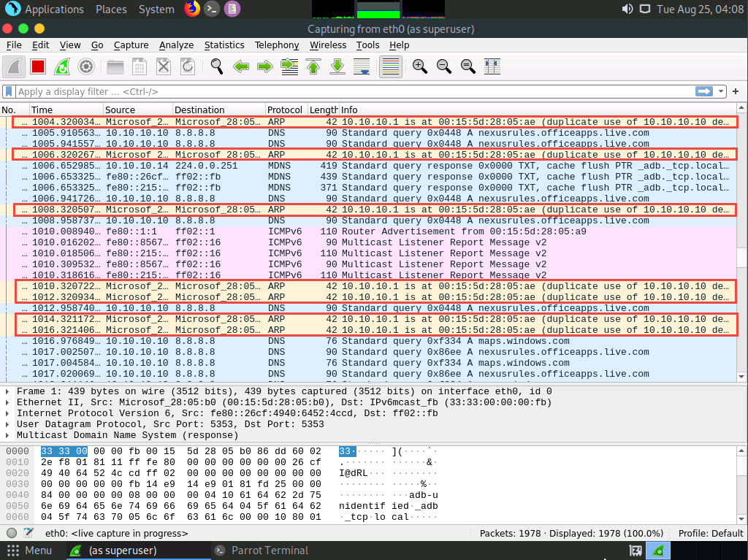Launch Firefox from the top panel
The width and height of the screenshot is (748, 560).
192,9
